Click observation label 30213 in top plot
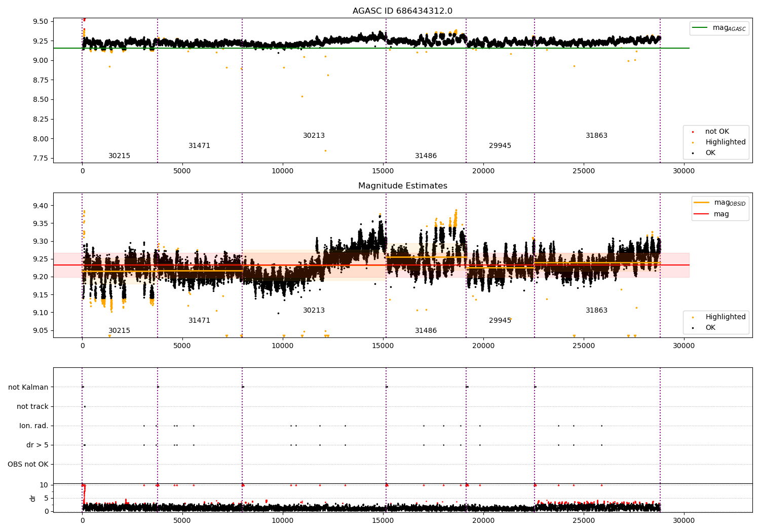 (x=314, y=136)
